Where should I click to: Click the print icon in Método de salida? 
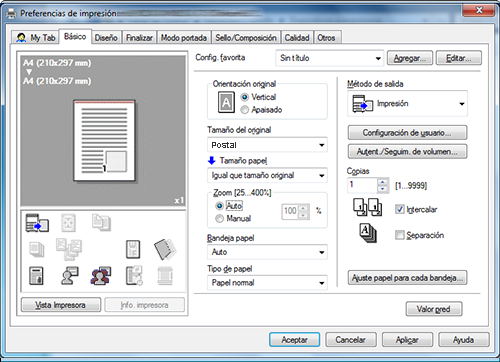(x=363, y=104)
